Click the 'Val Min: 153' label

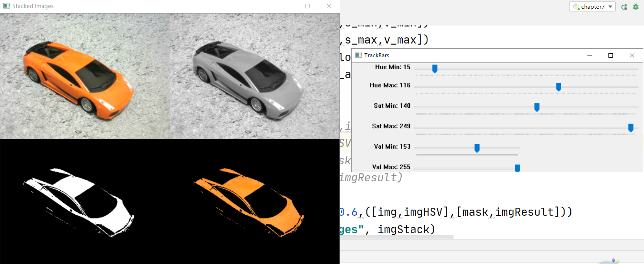click(392, 147)
